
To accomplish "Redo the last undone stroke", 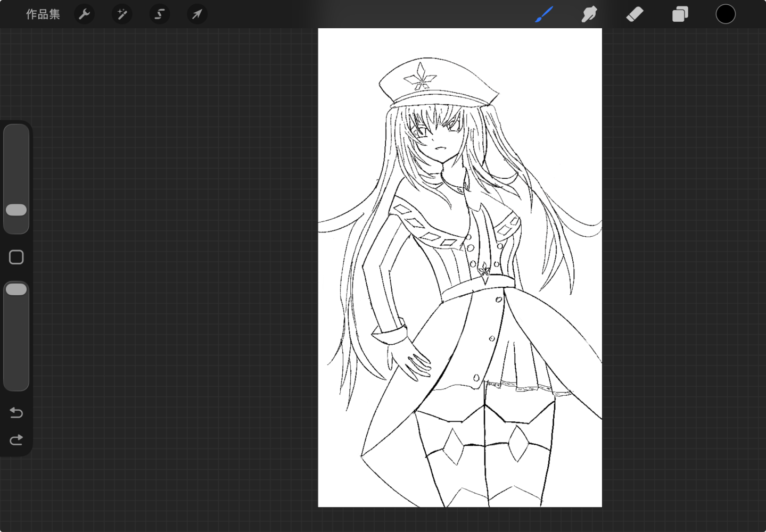I will (16, 440).
